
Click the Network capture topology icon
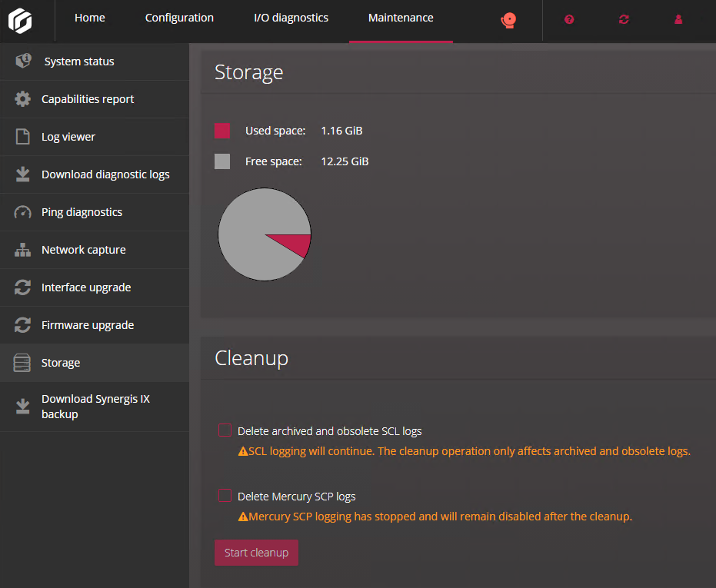point(23,250)
